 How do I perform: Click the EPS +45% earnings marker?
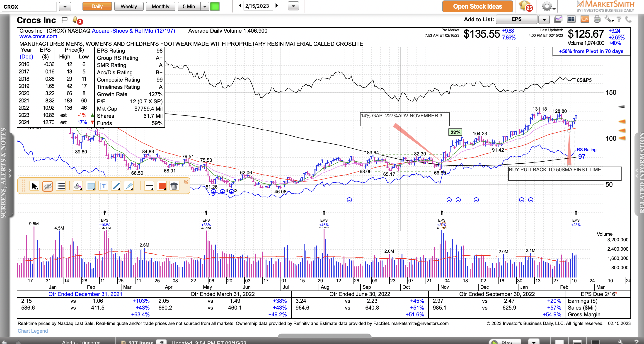[x=324, y=222]
